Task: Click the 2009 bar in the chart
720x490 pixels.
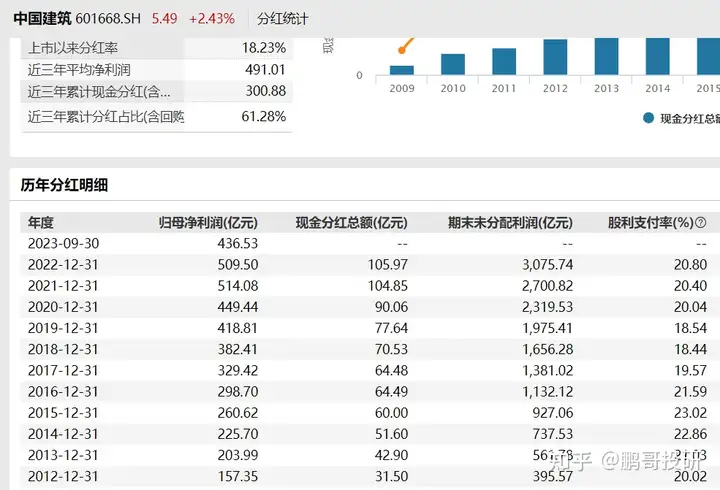Action: tap(402, 70)
